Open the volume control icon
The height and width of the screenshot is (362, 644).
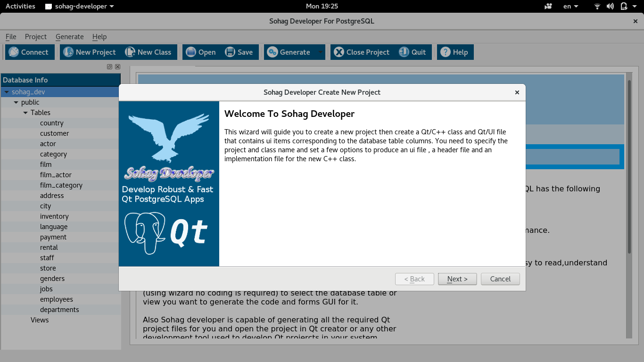point(610,6)
